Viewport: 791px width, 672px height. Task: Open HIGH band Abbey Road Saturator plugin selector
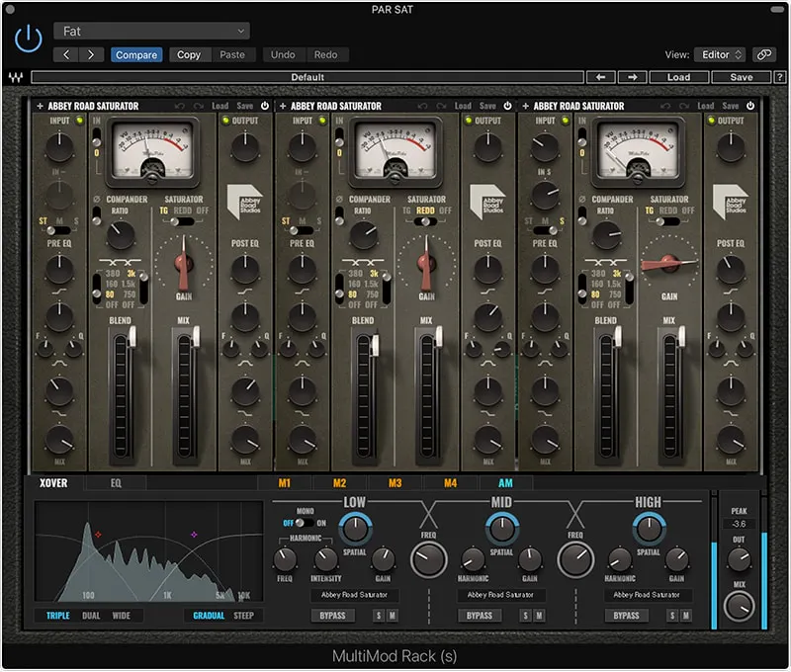point(648,595)
